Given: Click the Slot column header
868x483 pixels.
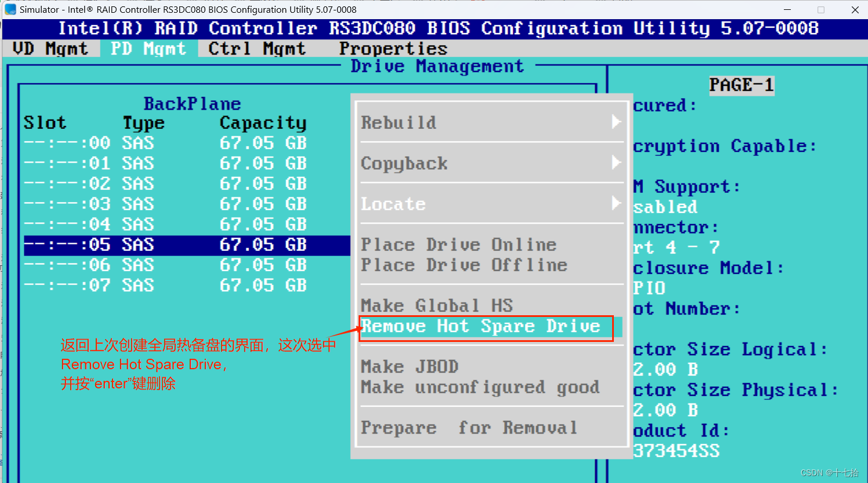Looking at the screenshot, I should click(x=45, y=122).
